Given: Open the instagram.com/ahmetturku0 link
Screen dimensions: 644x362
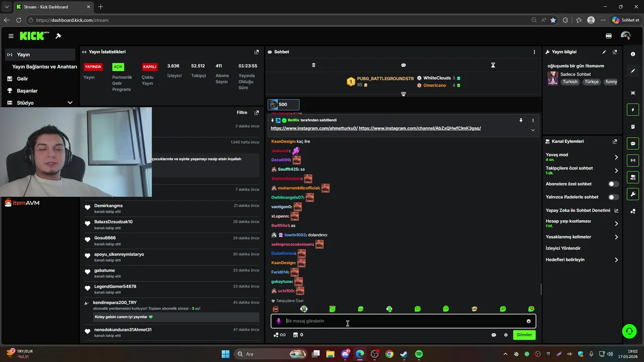Looking at the screenshot, I should (x=314, y=128).
